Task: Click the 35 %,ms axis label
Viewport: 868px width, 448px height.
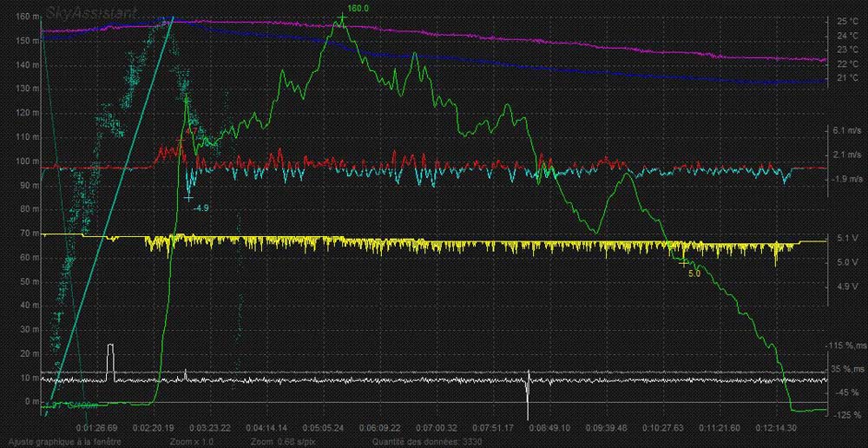Action: click(845, 369)
